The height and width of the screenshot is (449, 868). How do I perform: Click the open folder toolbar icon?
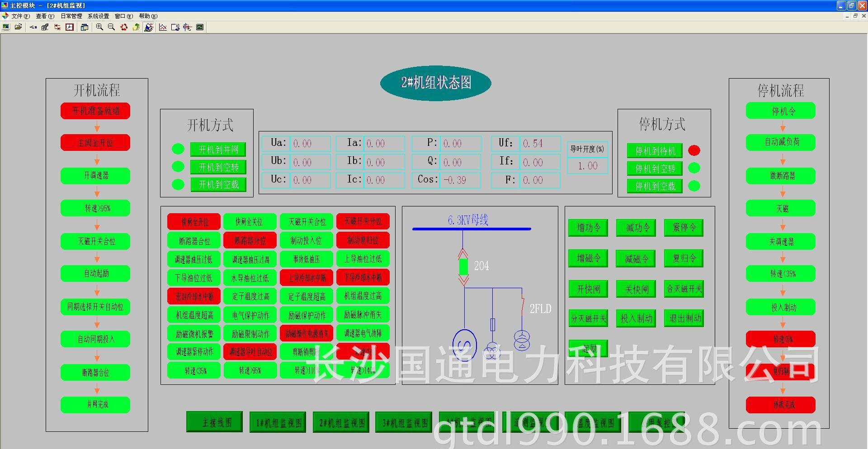tap(19, 27)
